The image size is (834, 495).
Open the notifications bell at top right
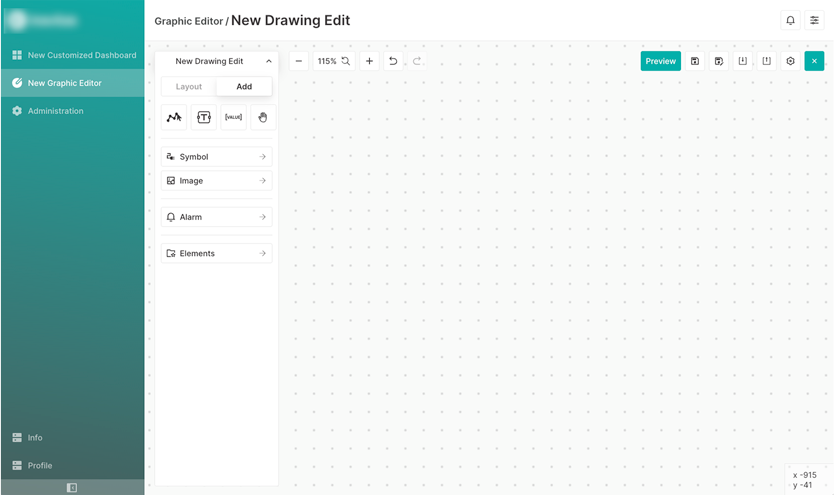coord(791,20)
